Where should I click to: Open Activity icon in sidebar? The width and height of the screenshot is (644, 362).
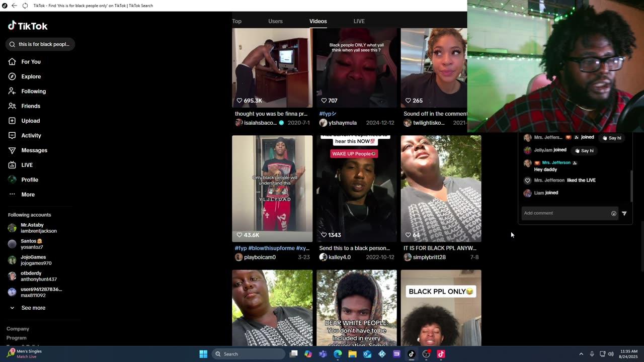point(12,135)
